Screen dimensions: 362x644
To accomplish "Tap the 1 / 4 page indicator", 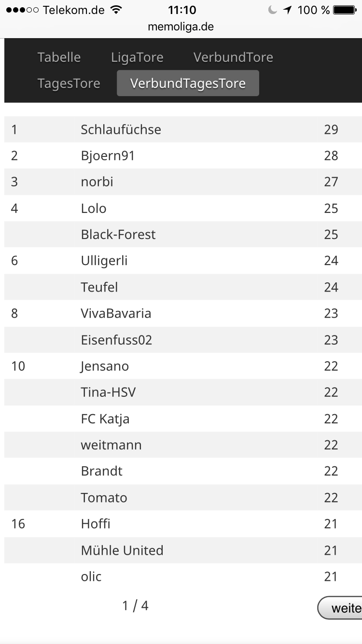I will click(x=135, y=605).
